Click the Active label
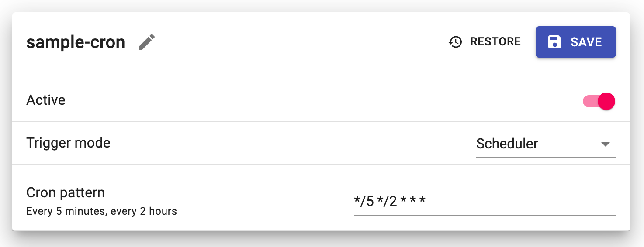The image size is (644, 247). [46, 100]
